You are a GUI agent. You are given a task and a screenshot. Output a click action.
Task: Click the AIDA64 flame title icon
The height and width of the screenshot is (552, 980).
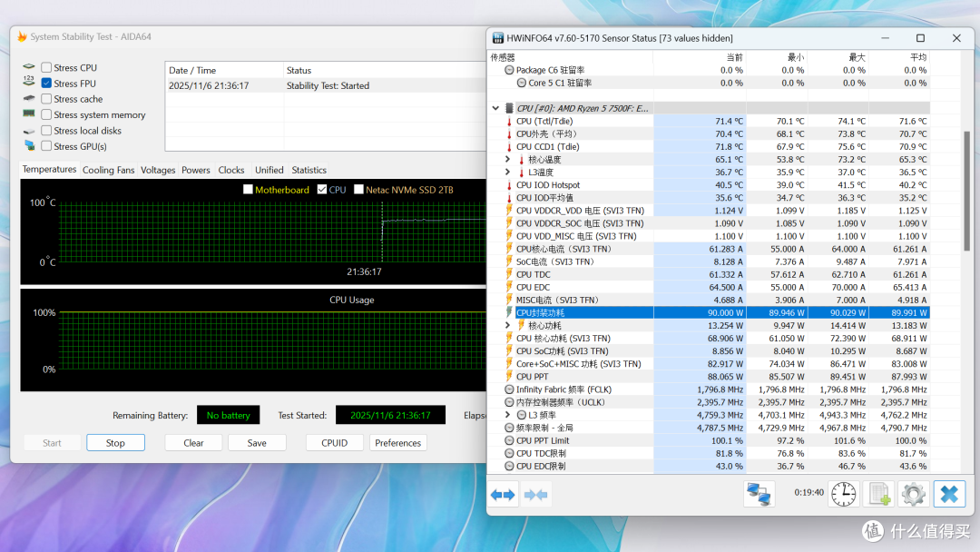(22, 37)
